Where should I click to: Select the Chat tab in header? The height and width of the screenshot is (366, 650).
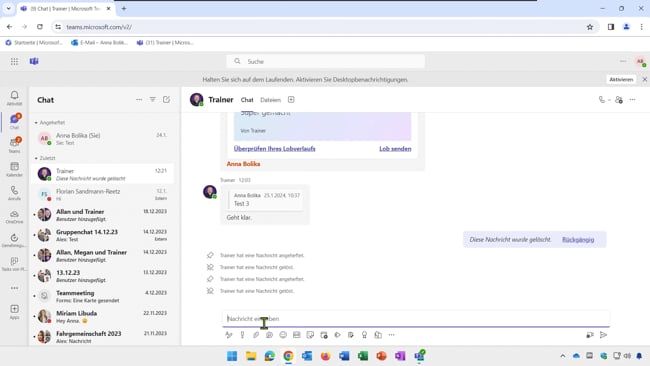247,100
